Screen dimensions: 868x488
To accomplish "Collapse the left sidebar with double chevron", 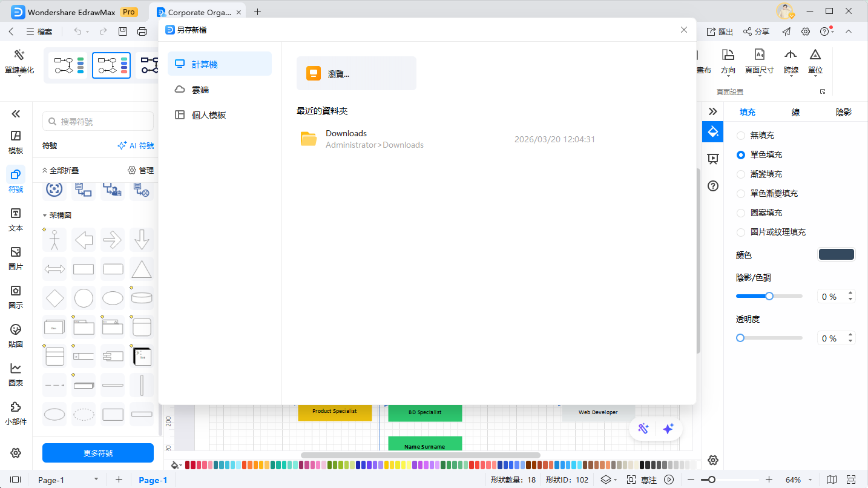I will [x=16, y=114].
